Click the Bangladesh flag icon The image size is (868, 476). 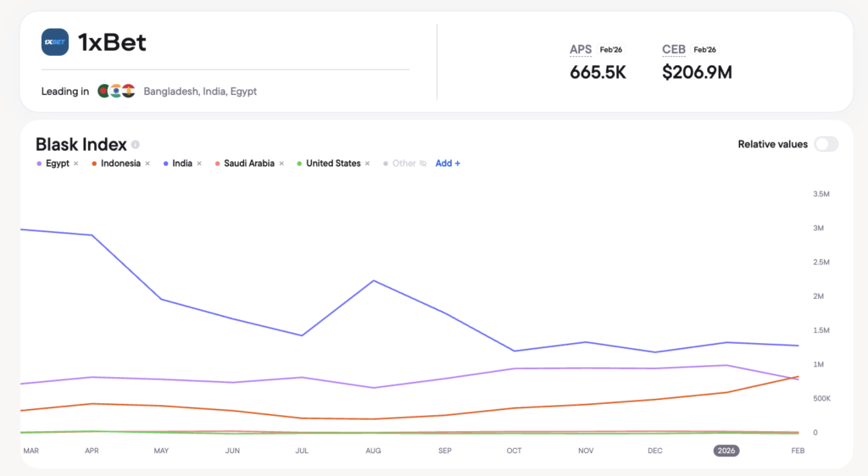(x=104, y=91)
